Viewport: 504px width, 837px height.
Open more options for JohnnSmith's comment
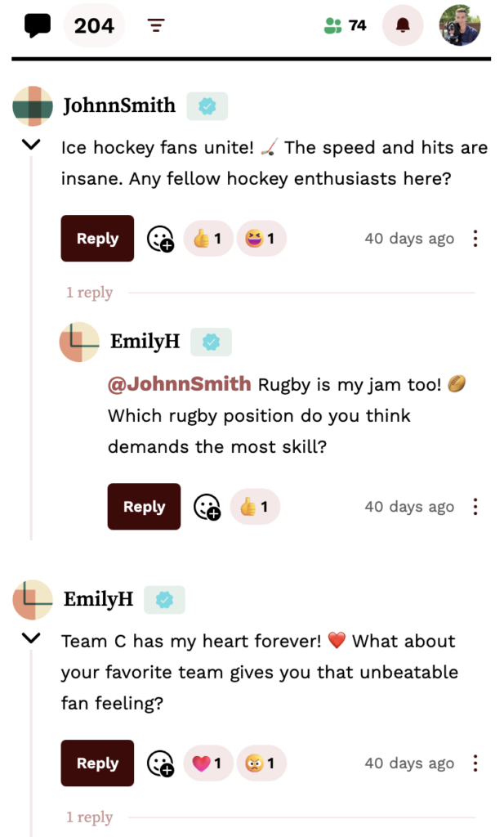(x=475, y=239)
